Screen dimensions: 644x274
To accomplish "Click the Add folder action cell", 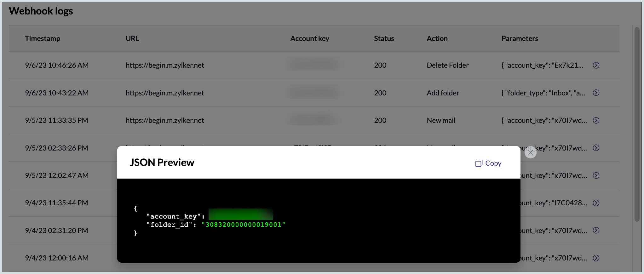I will 443,93.
